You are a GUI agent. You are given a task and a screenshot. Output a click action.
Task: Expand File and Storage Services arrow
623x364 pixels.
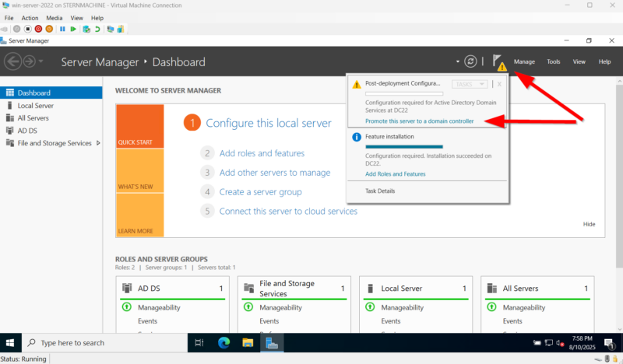pos(98,143)
